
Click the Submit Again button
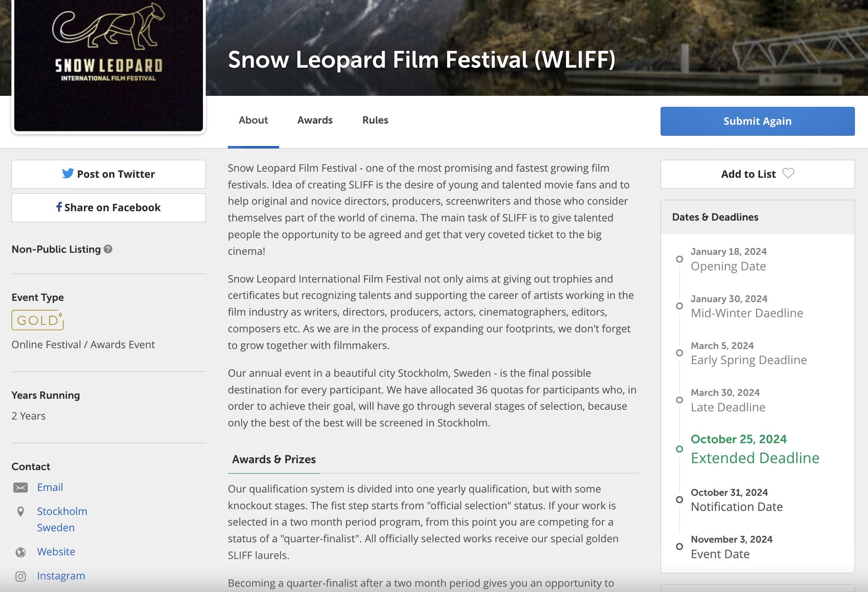757,121
